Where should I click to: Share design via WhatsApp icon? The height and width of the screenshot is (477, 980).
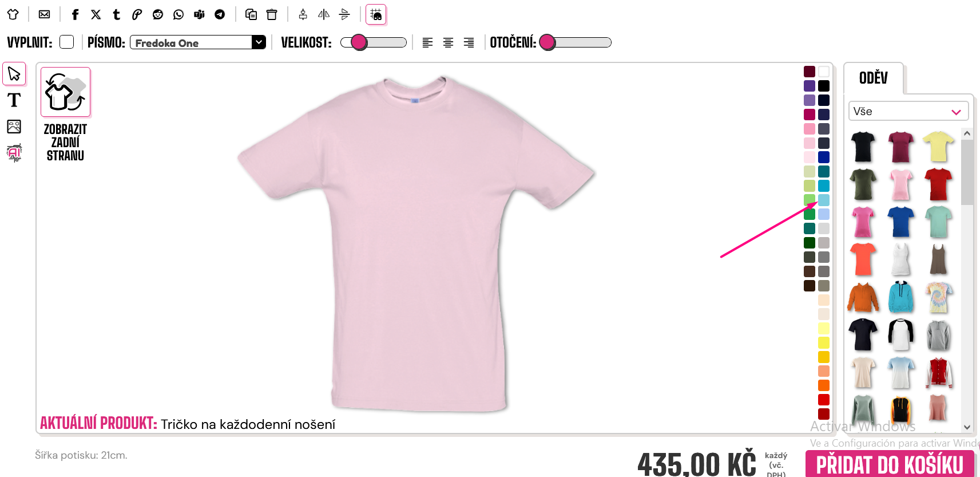point(178,14)
